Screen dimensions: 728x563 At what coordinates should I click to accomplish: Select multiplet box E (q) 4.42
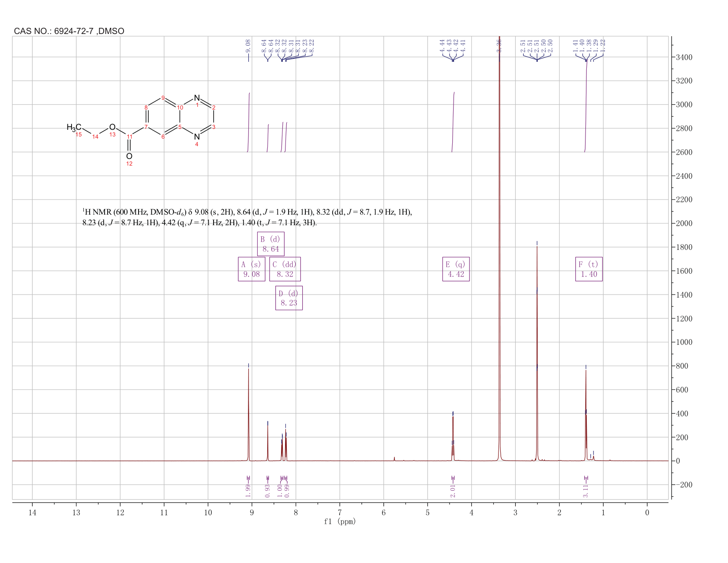click(x=456, y=269)
